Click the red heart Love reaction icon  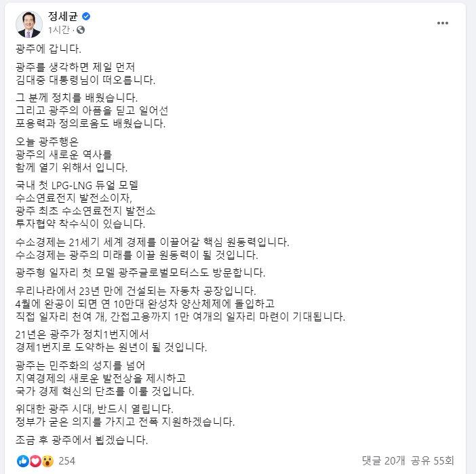tap(35, 461)
